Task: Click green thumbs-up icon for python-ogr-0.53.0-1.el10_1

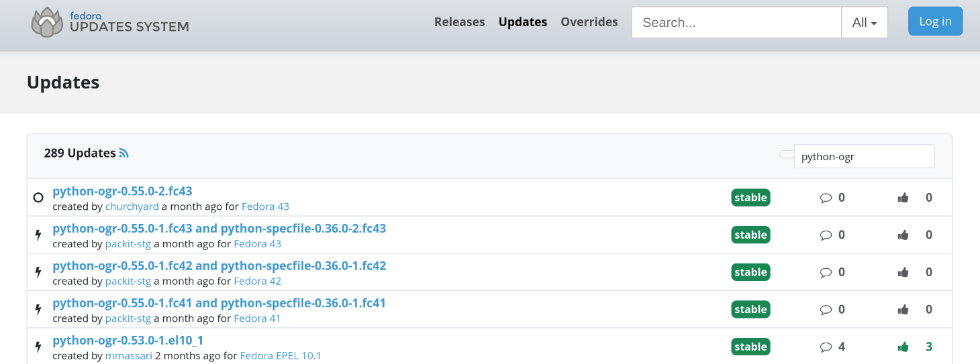Action: (903, 347)
